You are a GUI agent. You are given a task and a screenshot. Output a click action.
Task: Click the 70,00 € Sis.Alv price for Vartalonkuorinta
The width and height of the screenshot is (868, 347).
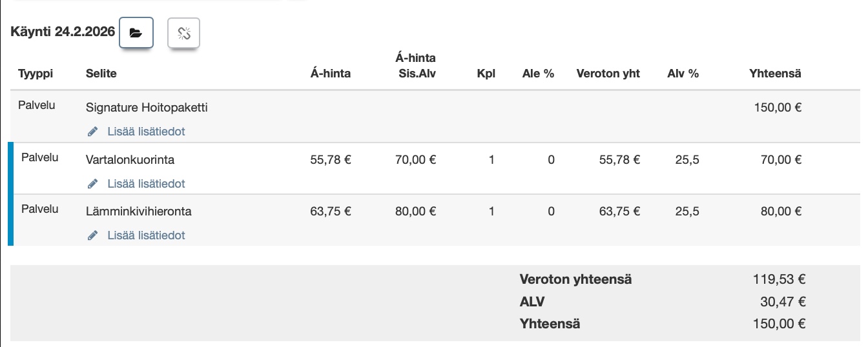coord(415,159)
